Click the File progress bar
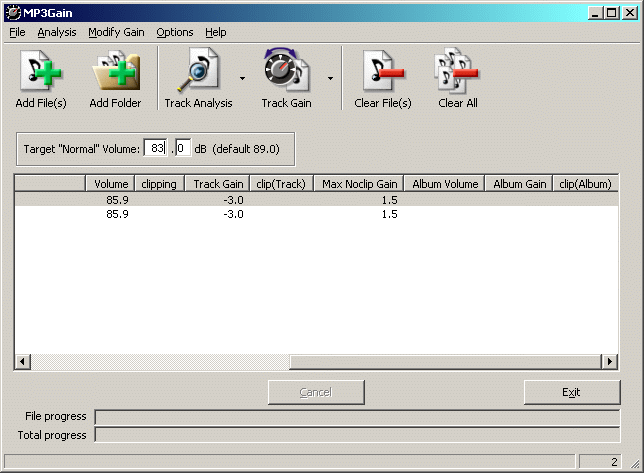 [x=357, y=417]
